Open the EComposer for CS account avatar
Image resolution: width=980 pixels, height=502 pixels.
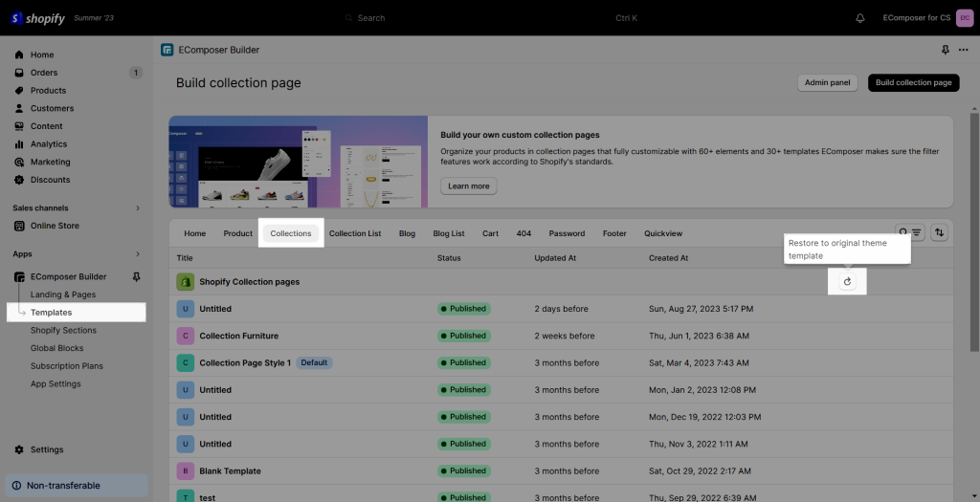(x=965, y=18)
